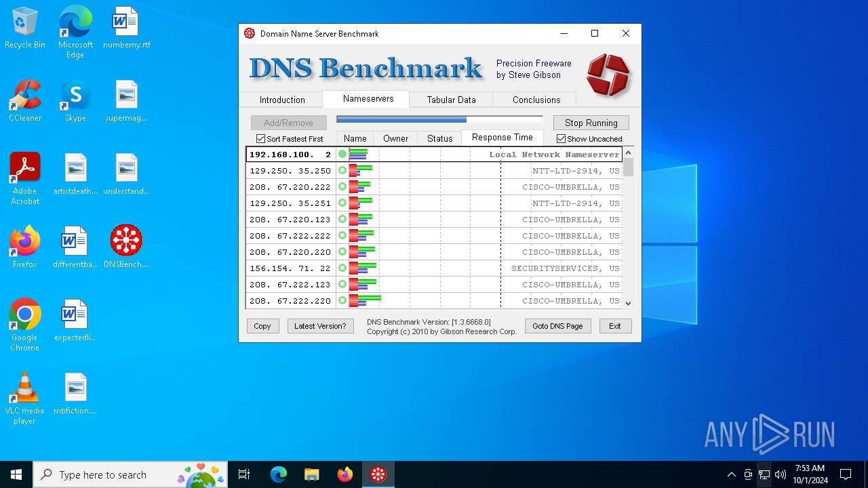Select nameserver row 208.67.220.222
Viewport: 868px width, 488px height.
[x=434, y=187]
